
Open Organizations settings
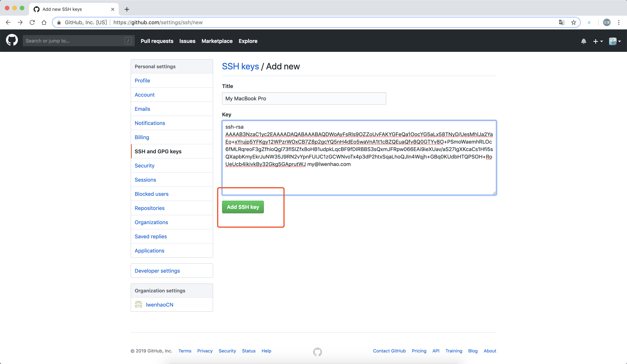point(172,222)
